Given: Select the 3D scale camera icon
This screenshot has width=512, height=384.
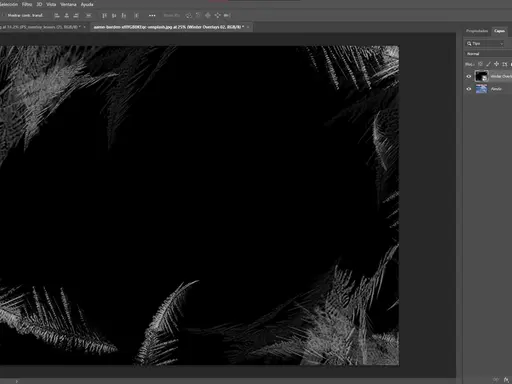Looking at the screenshot, I should click(227, 15).
